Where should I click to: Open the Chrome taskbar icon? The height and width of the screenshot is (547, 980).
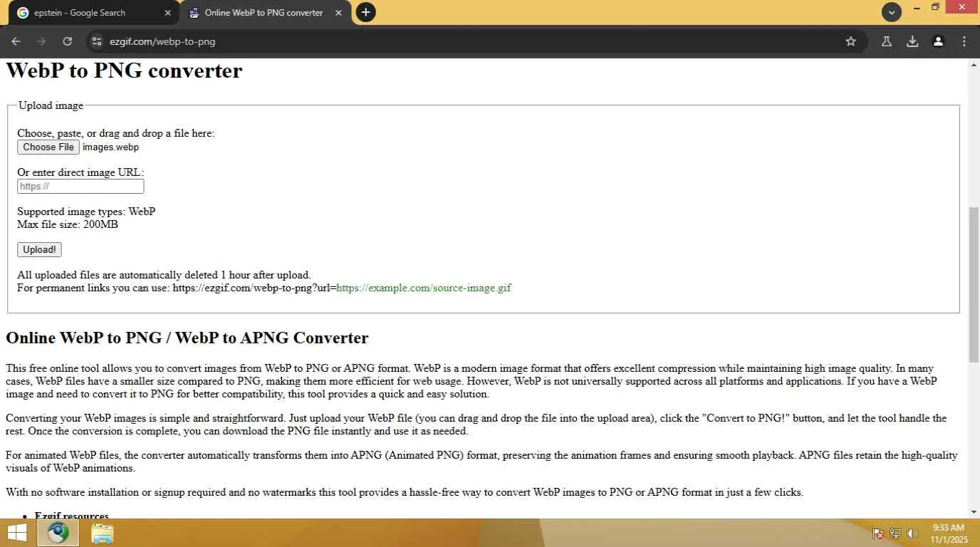pos(58,533)
